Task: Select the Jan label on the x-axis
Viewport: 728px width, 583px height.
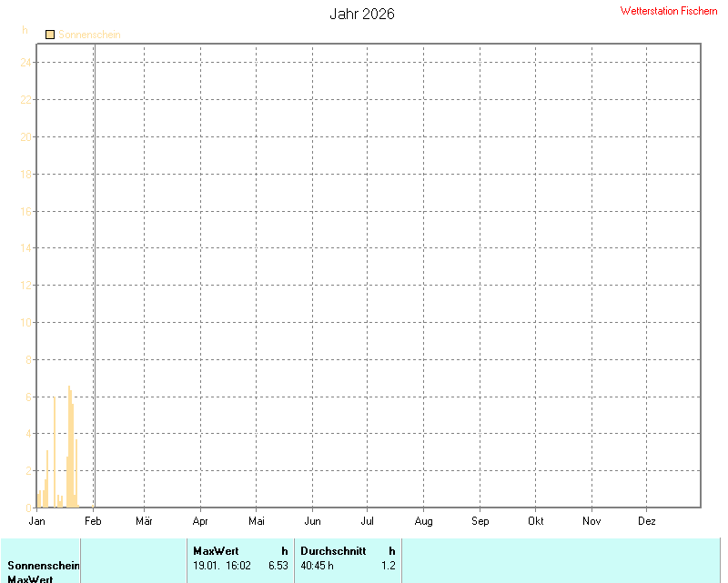Action: (x=37, y=521)
